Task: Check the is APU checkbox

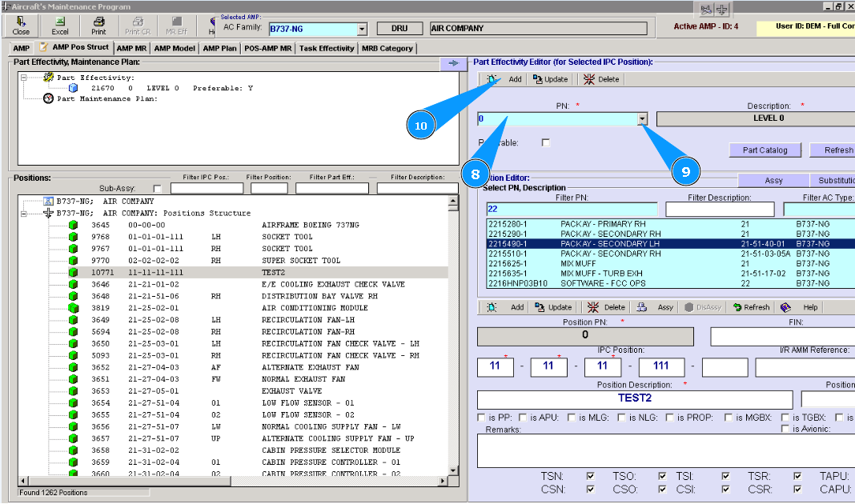Action: coord(523,417)
